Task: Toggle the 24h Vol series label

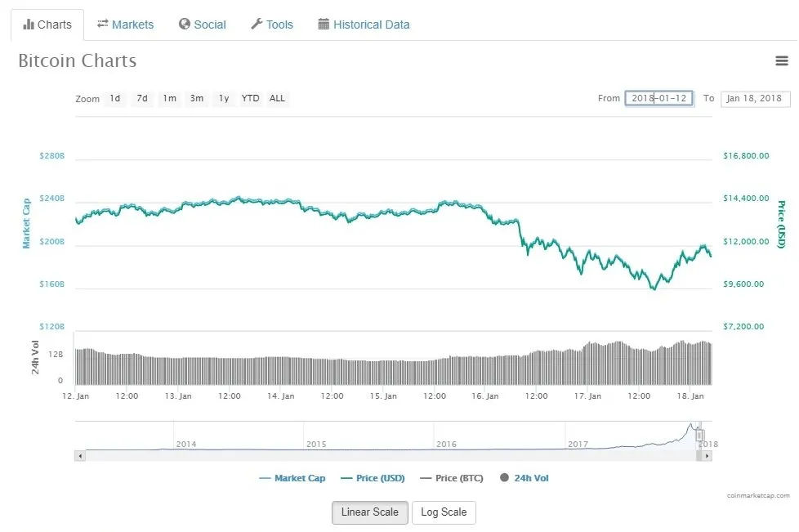Action: pyautogui.click(x=532, y=478)
